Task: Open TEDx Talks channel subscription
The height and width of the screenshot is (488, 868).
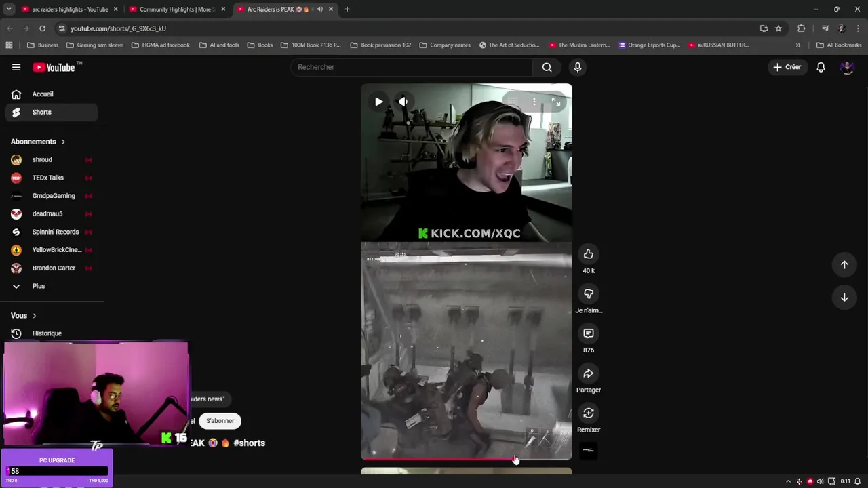Action: (52, 178)
